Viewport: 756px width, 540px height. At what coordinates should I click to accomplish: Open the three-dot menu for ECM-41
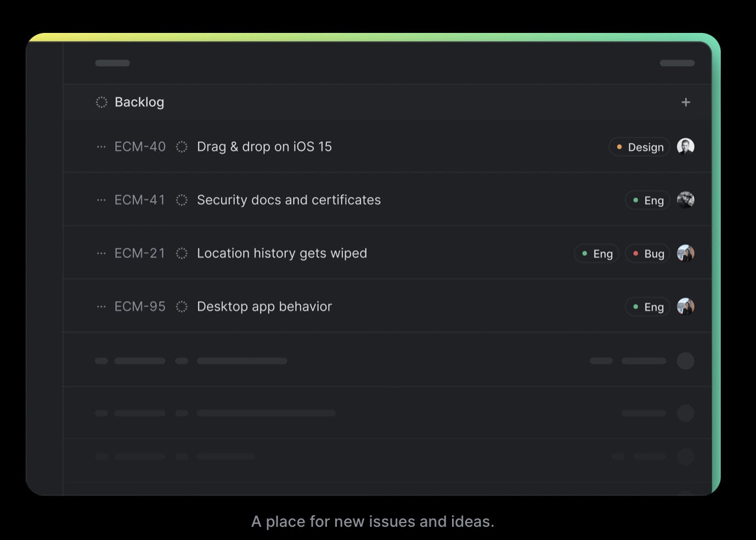(101, 200)
